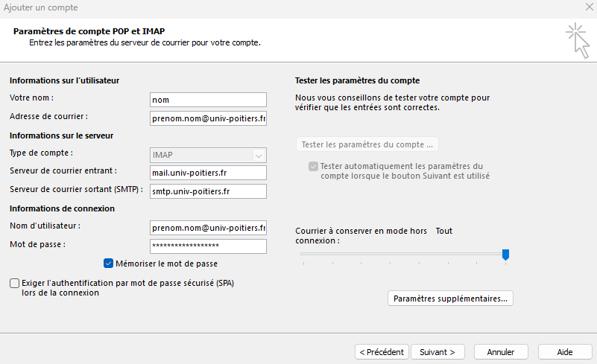
Task: Focus the Nom d'utilisateur field
Action: [208, 228]
